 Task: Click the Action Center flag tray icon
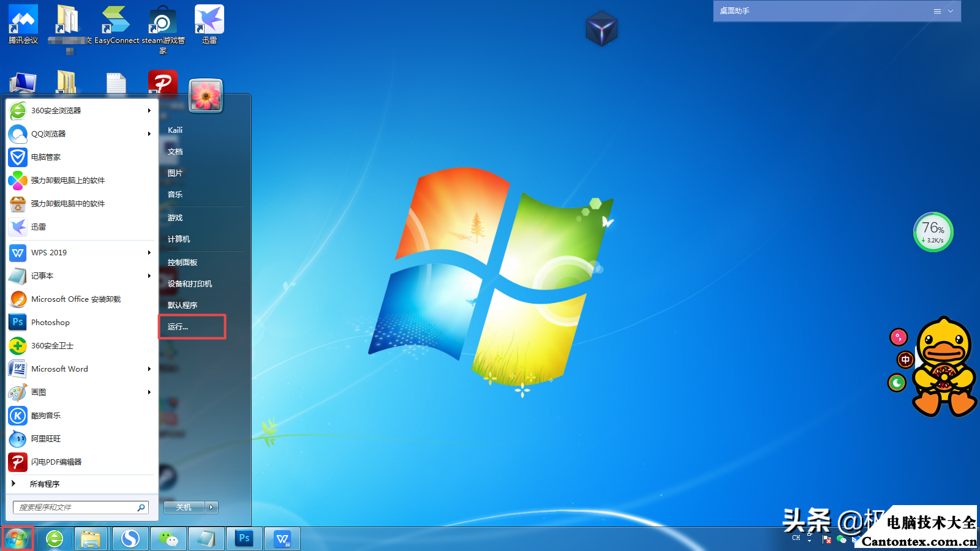(x=827, y=539)
